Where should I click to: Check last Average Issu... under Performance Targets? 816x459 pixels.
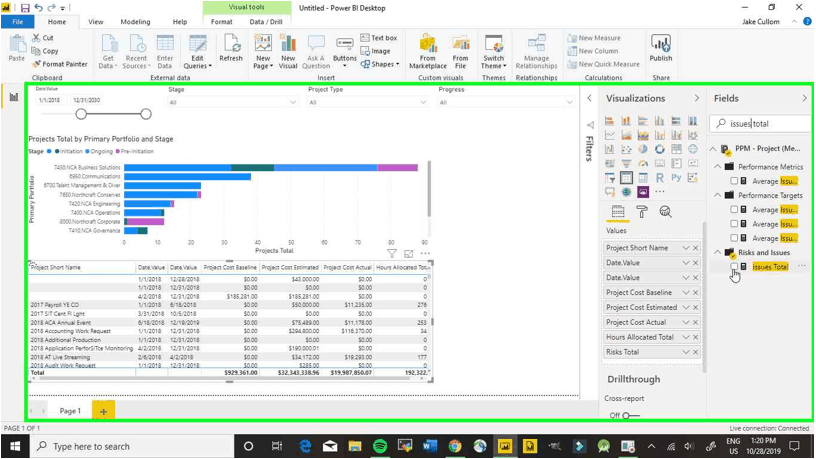tap(734, 238)
